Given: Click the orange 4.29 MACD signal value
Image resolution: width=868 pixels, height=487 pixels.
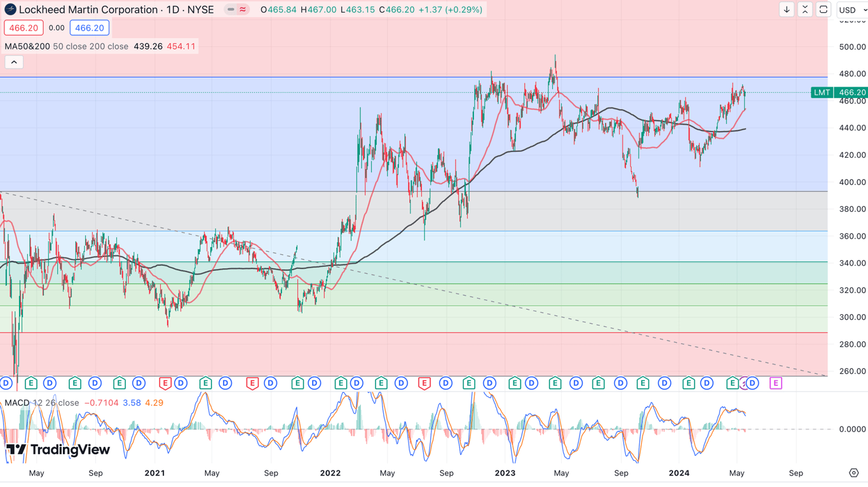Looking at the screenshot, I should click(x=154, y=402).
